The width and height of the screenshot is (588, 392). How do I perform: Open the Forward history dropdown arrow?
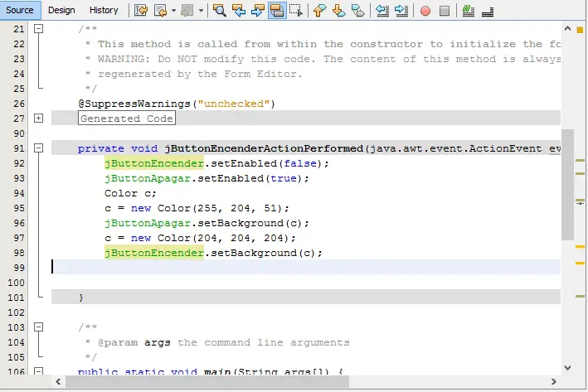click(x=201, y=11)
